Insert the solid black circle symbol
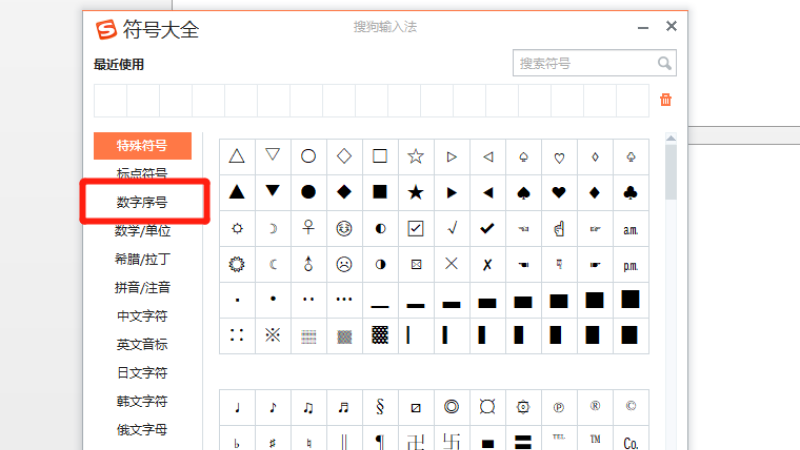Image resolution: width=800 pixels, height=450 pixels. click(309, 192)
